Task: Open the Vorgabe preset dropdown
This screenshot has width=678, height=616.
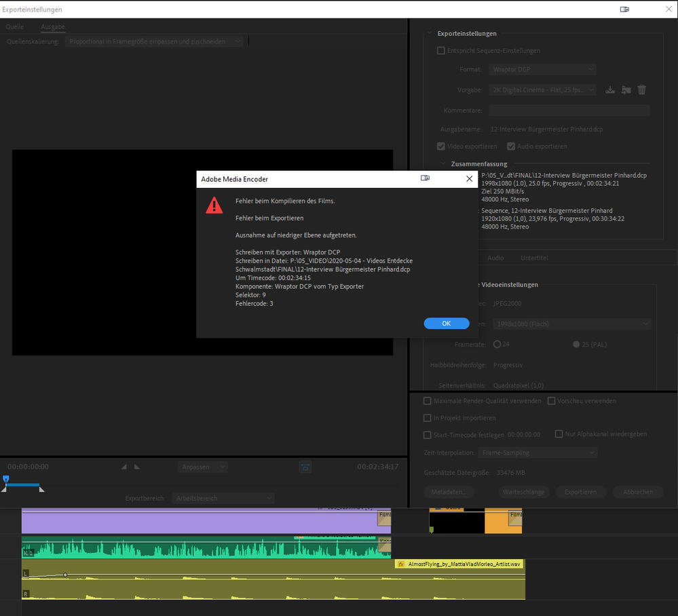Action: [542, 90]
